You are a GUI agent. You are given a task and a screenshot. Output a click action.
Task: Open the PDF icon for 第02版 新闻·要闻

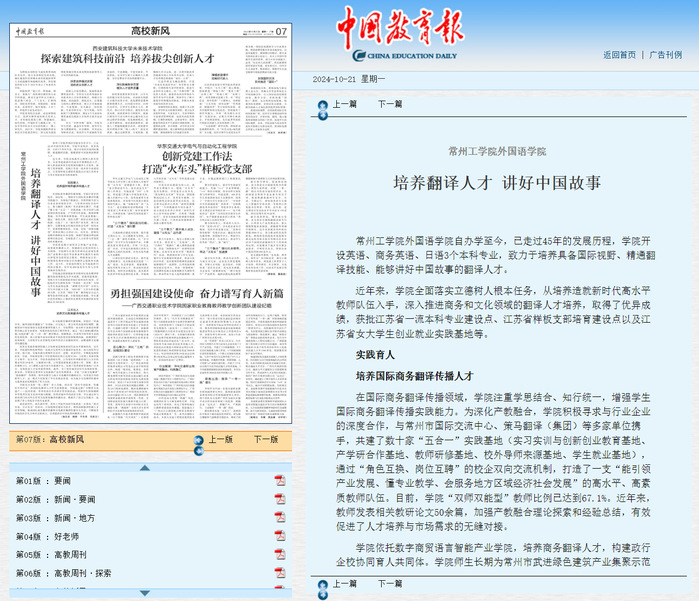[280, 499]
